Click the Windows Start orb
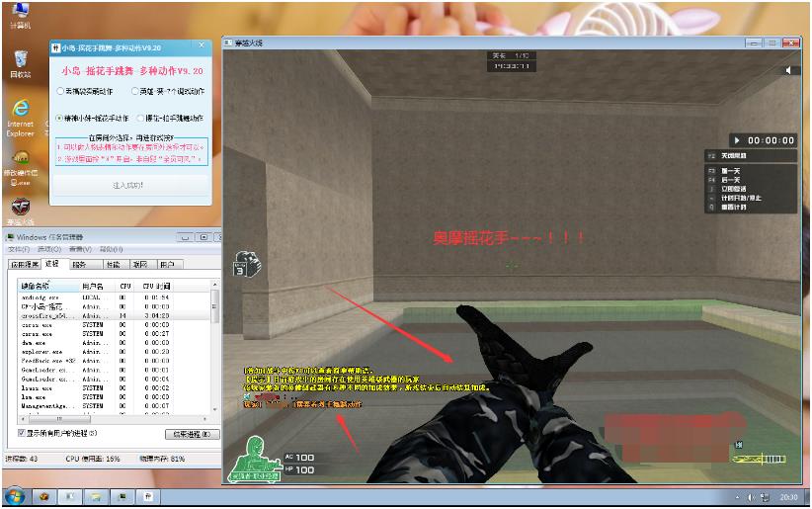Screen dimensions: 812x509 (16, 496)
